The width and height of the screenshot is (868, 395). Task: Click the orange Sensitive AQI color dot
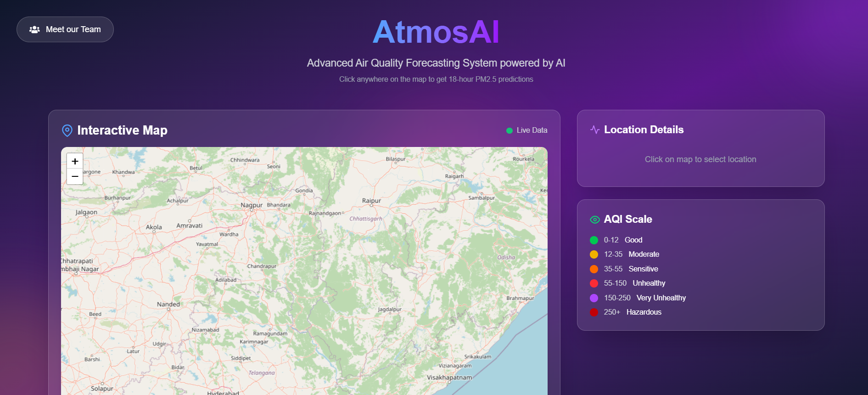coord(594,269)
